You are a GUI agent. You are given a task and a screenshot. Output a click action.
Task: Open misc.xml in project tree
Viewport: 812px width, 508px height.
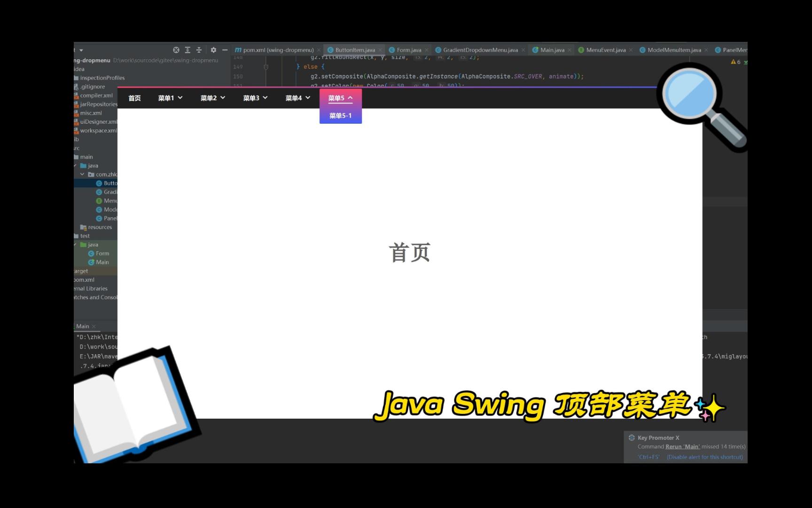(88, 113)
